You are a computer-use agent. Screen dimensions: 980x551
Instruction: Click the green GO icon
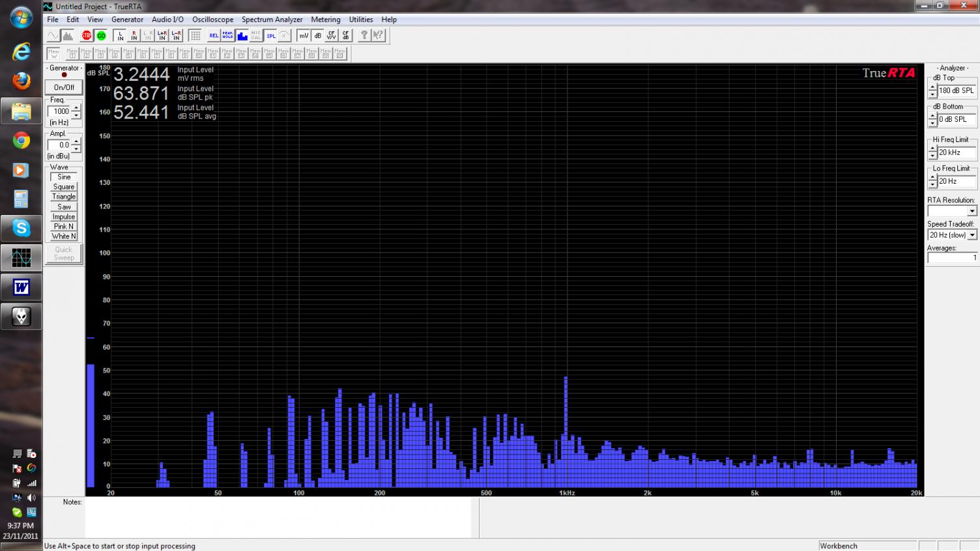click(x=101, y=35)
